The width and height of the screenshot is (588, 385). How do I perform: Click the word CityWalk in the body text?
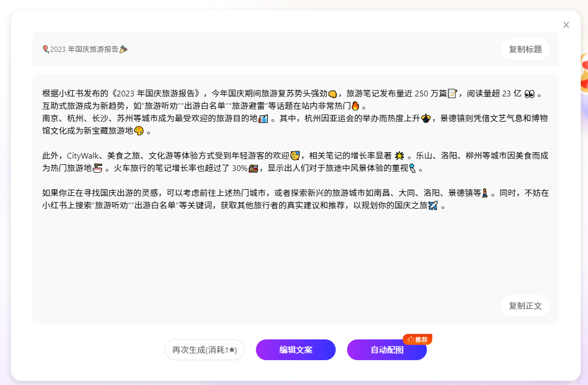[82, 156]
